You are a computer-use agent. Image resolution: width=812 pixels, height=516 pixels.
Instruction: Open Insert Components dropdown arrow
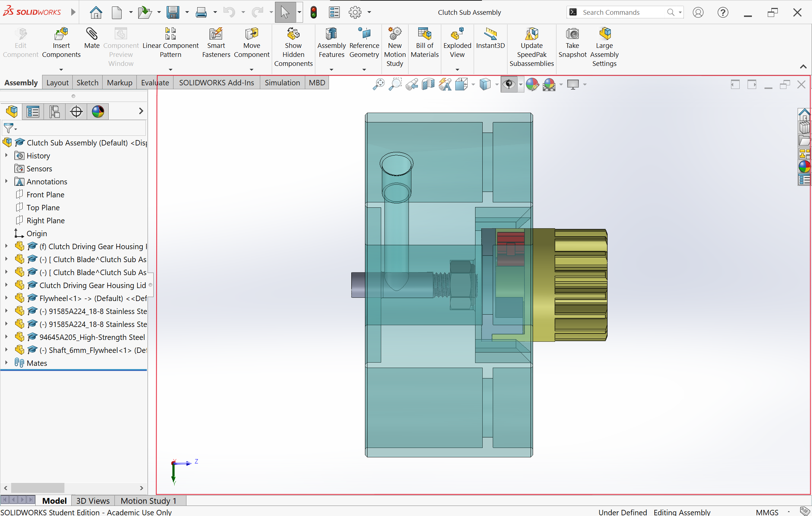pyautogui.click(x=61, y=69)
